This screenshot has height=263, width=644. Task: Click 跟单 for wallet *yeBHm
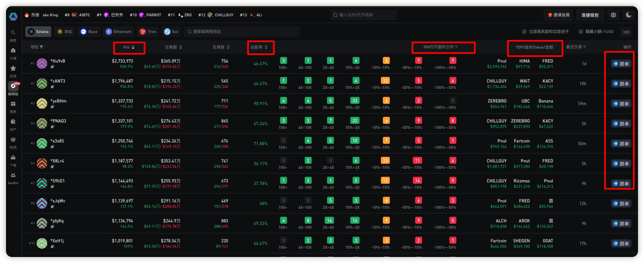(x=621, y=104)
